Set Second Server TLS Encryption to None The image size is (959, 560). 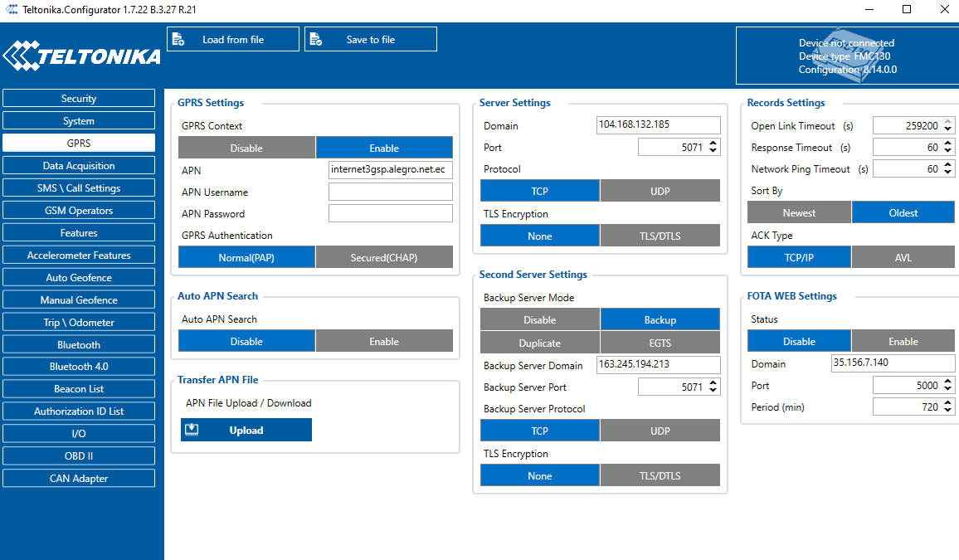point(539,475)
